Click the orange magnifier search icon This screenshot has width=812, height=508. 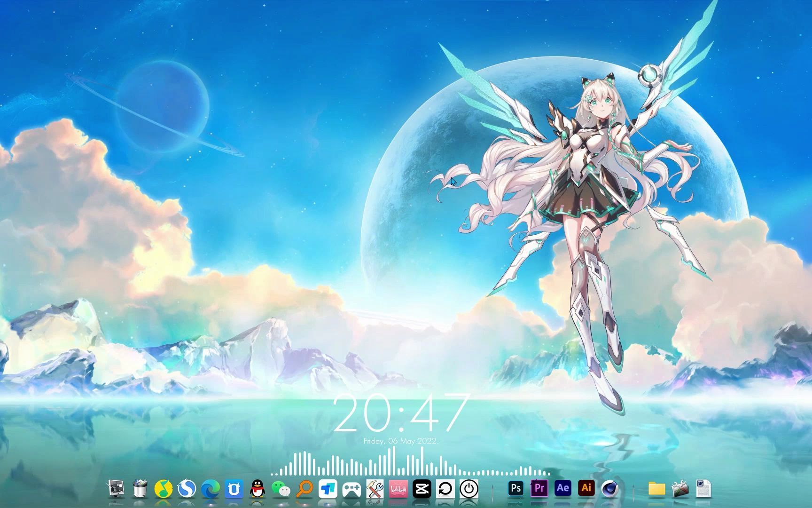pos(304,489)
